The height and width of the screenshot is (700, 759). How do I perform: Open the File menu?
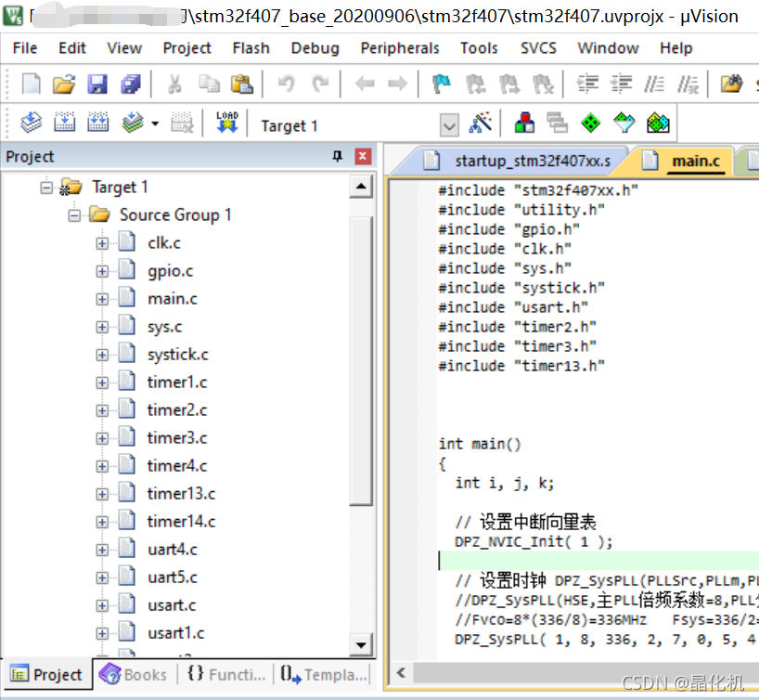[x=25, y=48]
